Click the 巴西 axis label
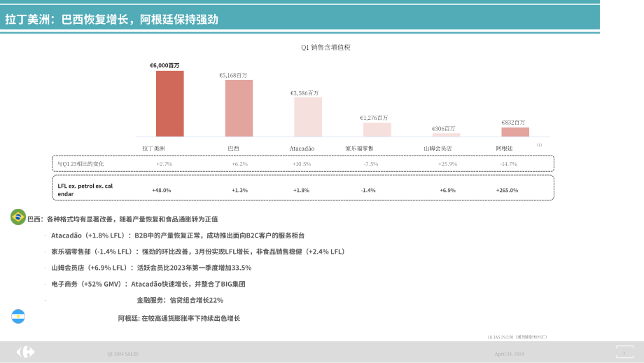 [233, 149]
